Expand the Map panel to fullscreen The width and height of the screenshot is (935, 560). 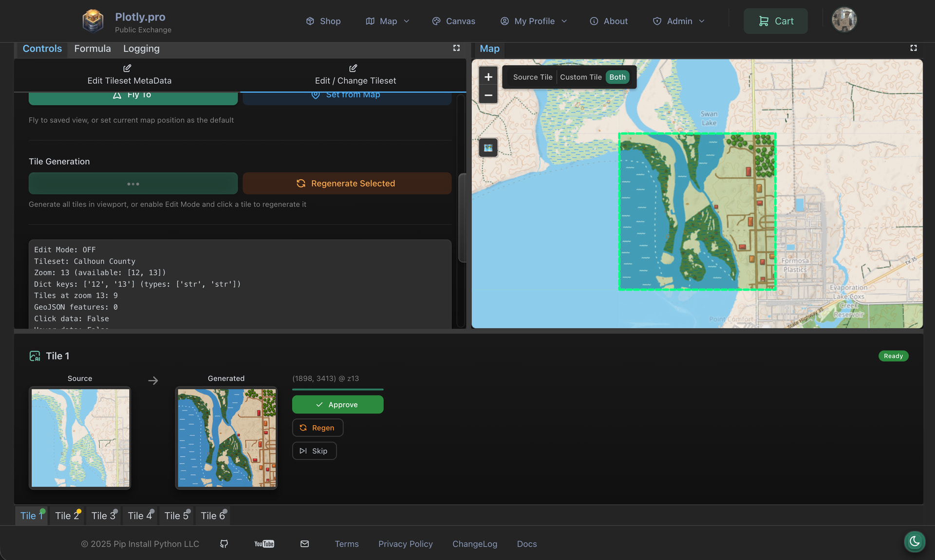913,48
